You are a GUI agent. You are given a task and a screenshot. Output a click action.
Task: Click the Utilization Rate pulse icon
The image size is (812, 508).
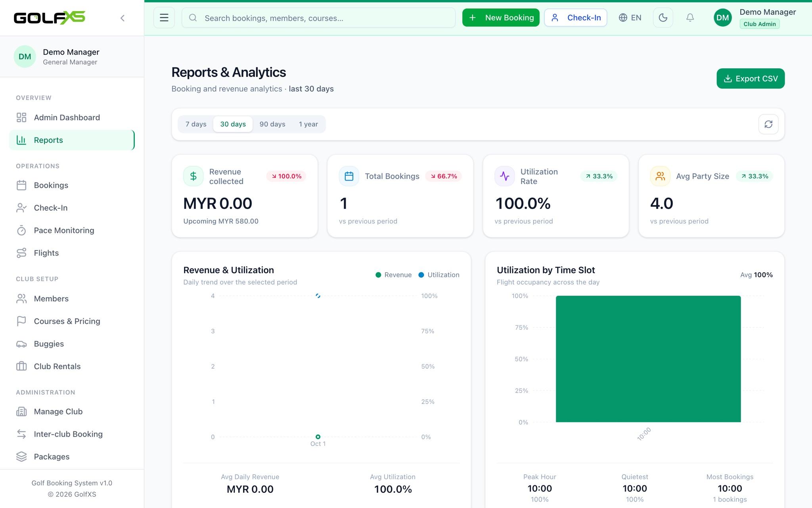[505, 176]
